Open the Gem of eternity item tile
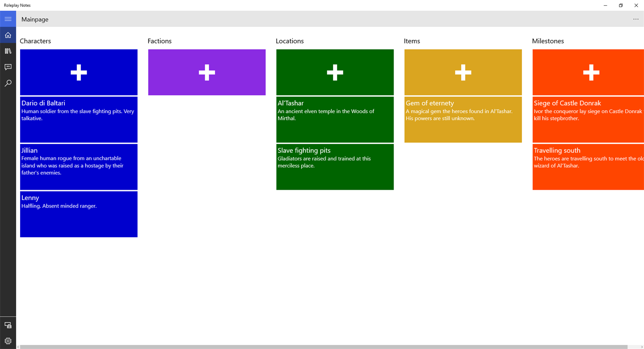This screenshot has width=644, height=349. click(x=463, y=119)
